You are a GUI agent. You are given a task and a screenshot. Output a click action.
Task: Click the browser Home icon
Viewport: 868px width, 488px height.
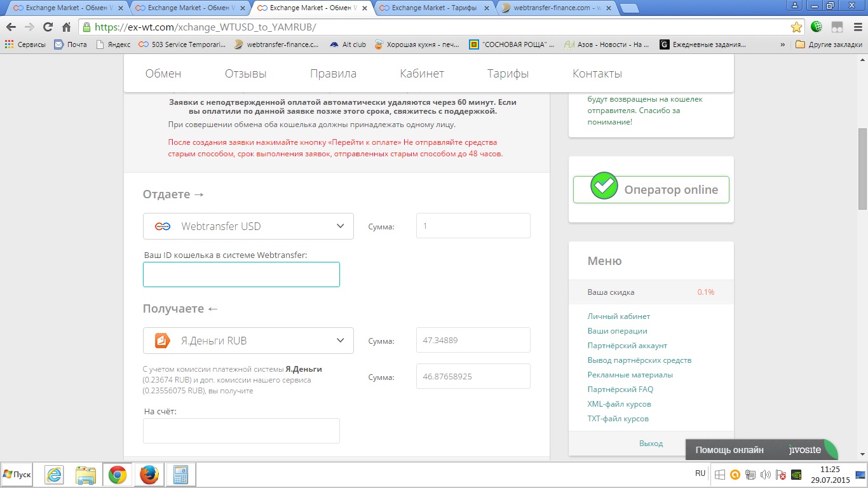67,27
